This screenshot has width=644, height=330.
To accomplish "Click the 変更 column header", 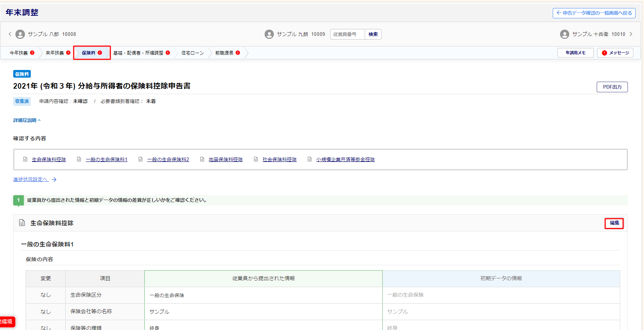I will [x=46, y=278].
